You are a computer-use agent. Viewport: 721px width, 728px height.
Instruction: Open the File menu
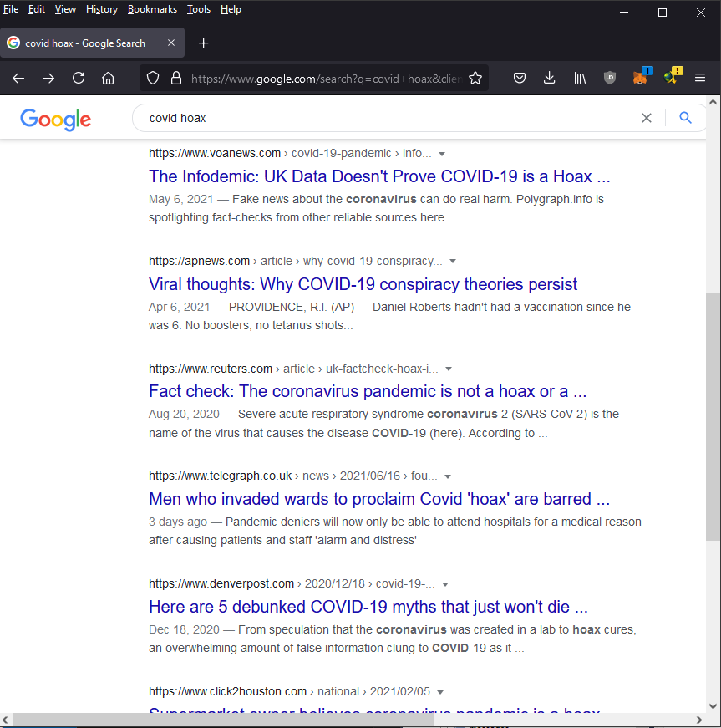click(11, 9)
